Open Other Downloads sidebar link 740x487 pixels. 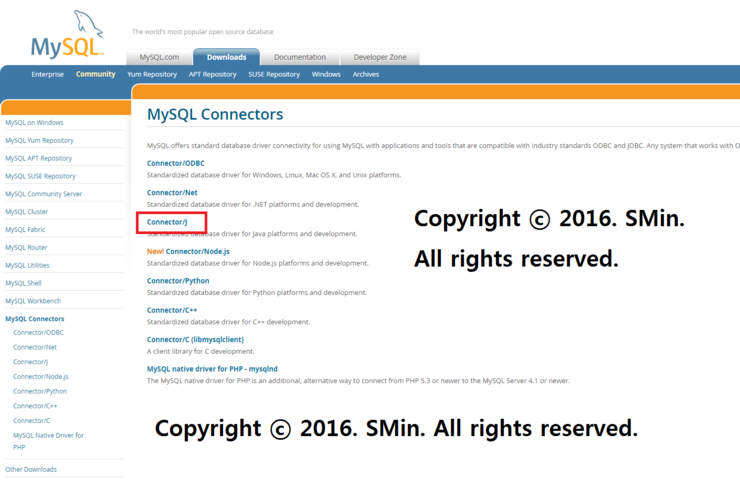coord(31,470)
